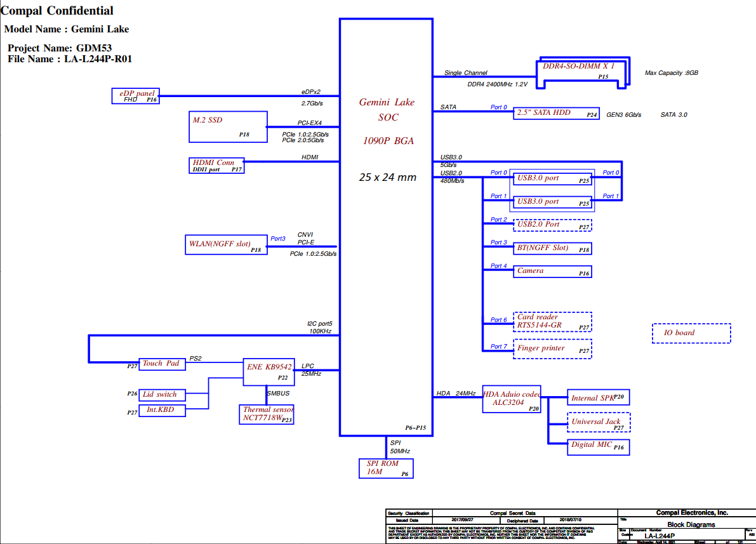Click the dashed USB2.0 Port block
Image resolution: width=756 pixels, height=544 pixels.
(552, 225)
